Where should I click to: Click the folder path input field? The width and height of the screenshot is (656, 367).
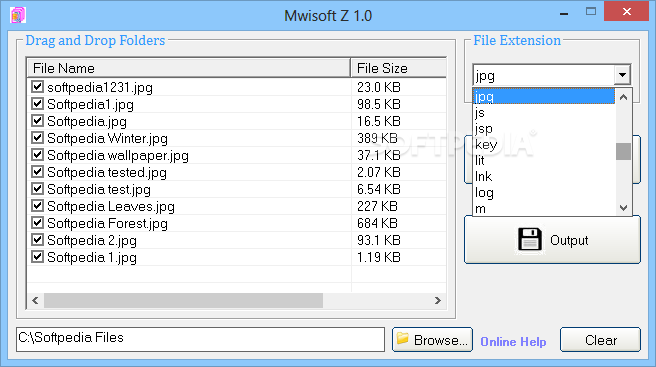[200, 339]
